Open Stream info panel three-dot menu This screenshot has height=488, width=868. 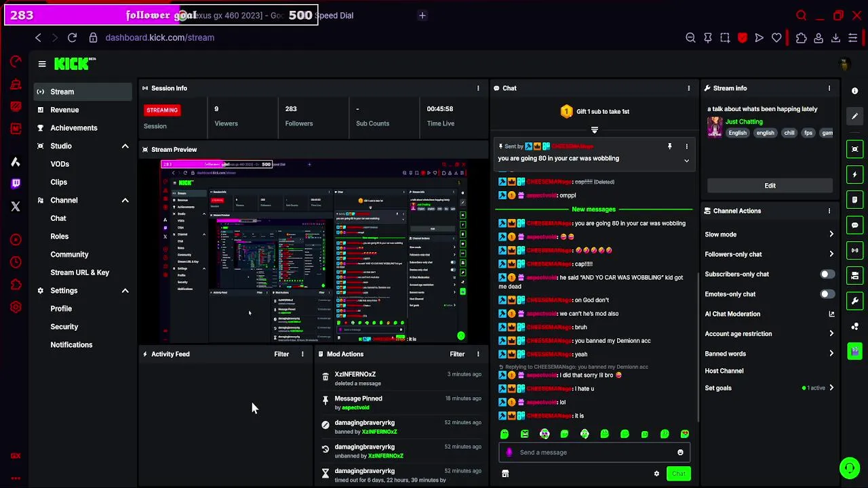coord(829,88)
